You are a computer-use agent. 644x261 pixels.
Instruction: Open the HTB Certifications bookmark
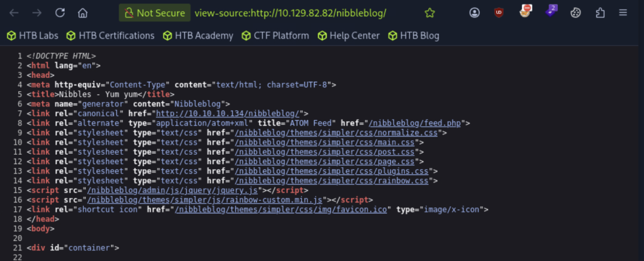(111, 36)
